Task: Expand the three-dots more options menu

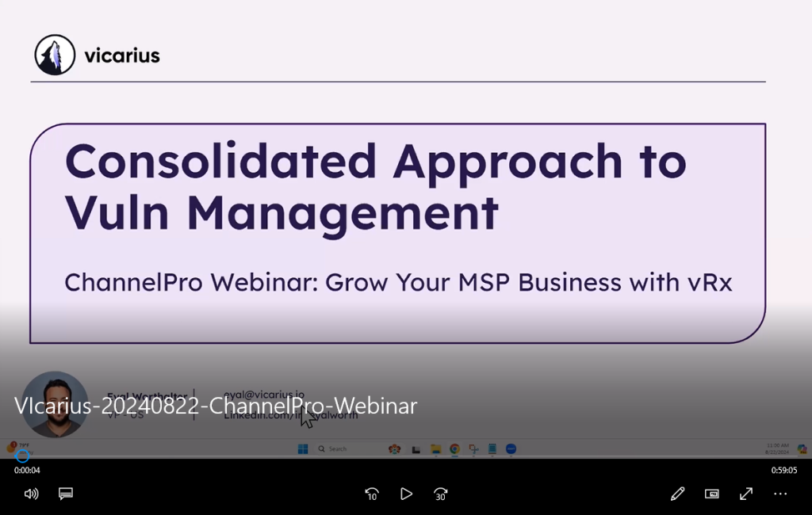Action: (780, 494)
